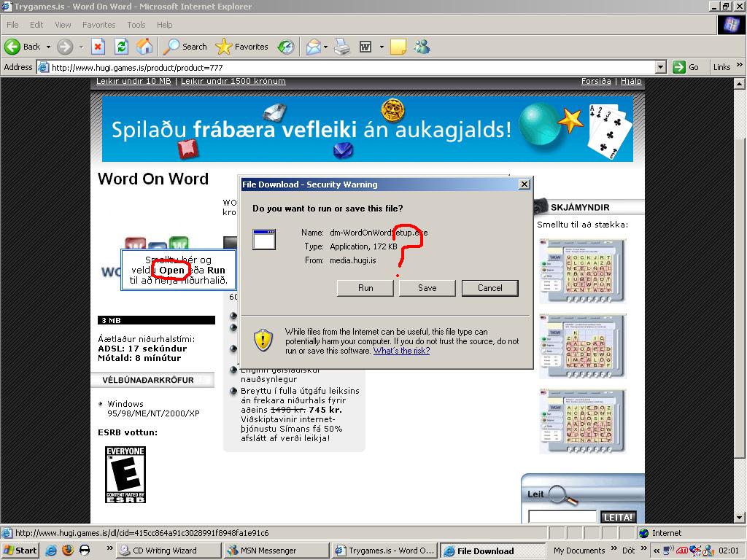
Task: Open the Help menu
Action: pyautogui.click(x=164, y=25)
